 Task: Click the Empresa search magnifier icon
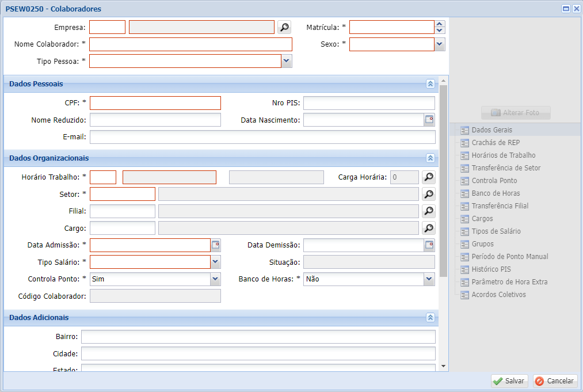(x=284, y=27)
